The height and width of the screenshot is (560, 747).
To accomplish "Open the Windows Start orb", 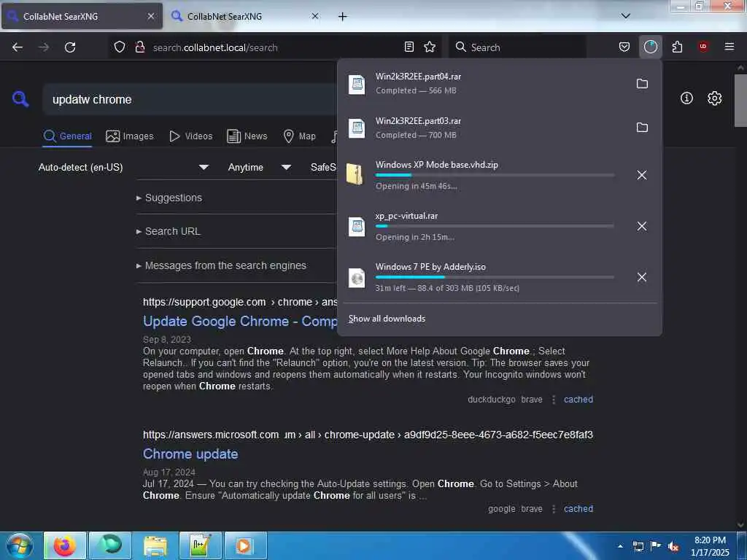I will (20, 545).
